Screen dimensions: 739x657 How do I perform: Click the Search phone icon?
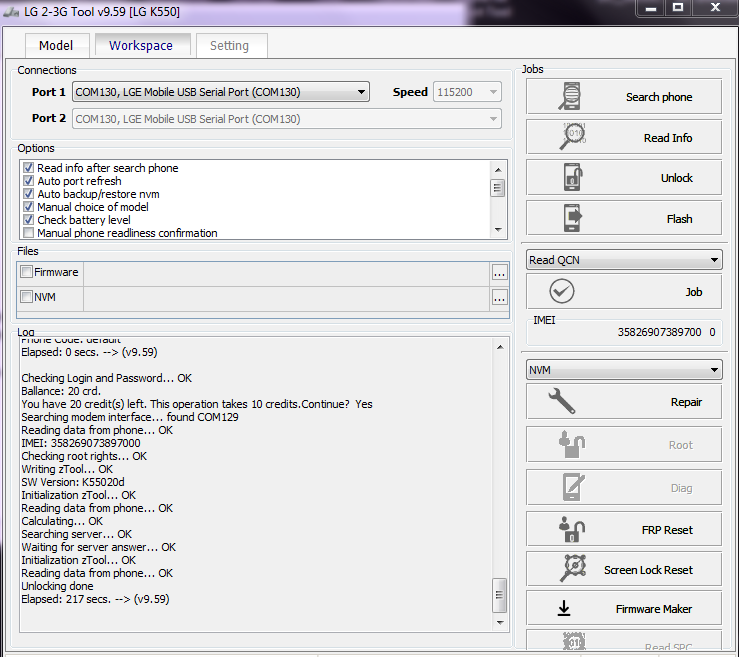570,96
